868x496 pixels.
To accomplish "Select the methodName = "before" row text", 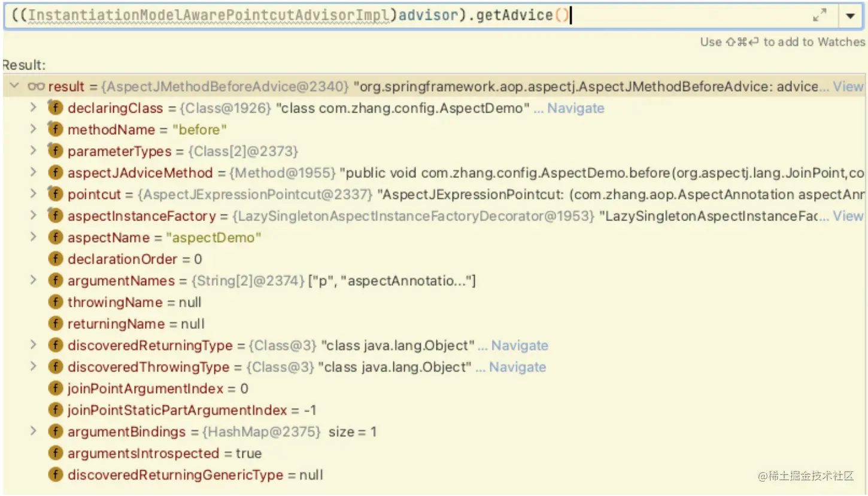I will [147, 130].
